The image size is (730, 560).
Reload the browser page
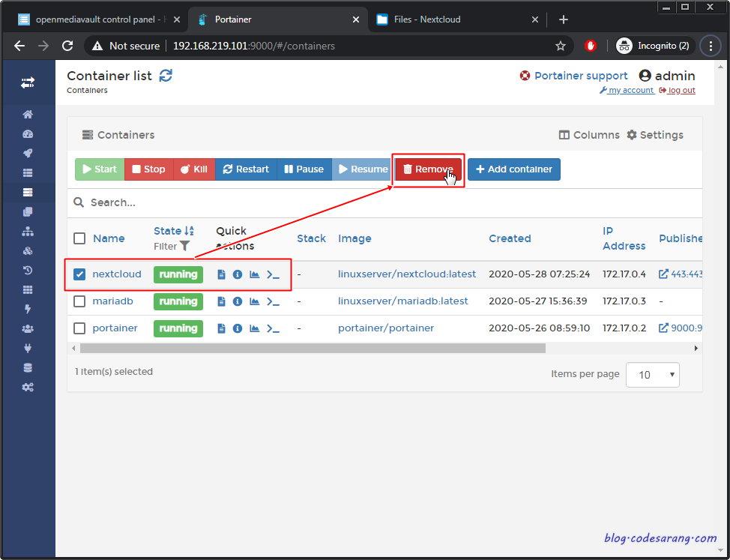tap(67, 46)
